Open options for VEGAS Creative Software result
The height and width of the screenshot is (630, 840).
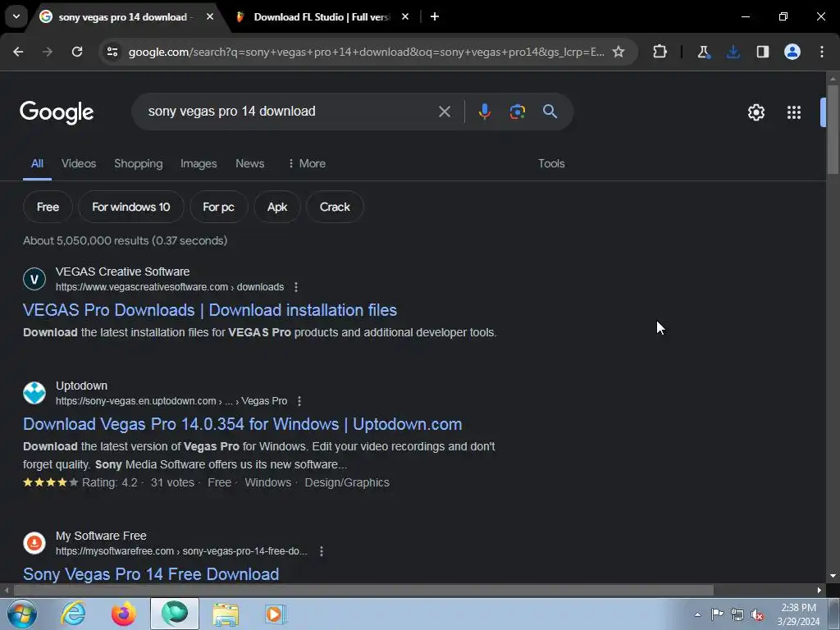point(296,287)
